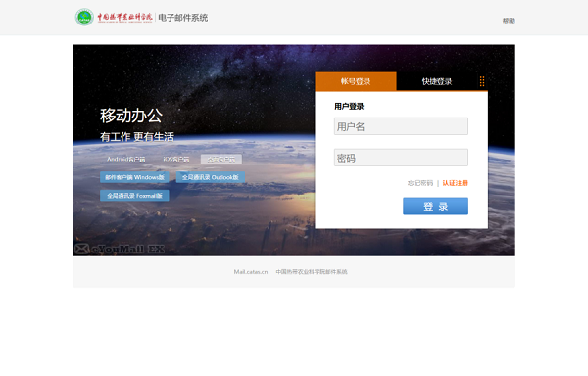This screenshot has width=588, height=376.
Task: Click the 中国热带农业科学院邮件系统 footer text
Action: (312, 272)
